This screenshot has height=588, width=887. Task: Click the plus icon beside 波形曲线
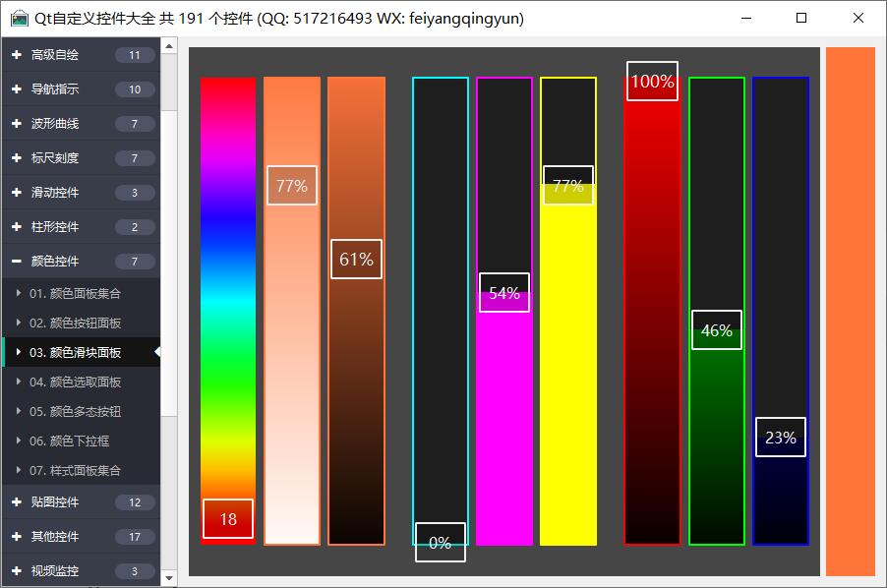[x=17, y=124]
